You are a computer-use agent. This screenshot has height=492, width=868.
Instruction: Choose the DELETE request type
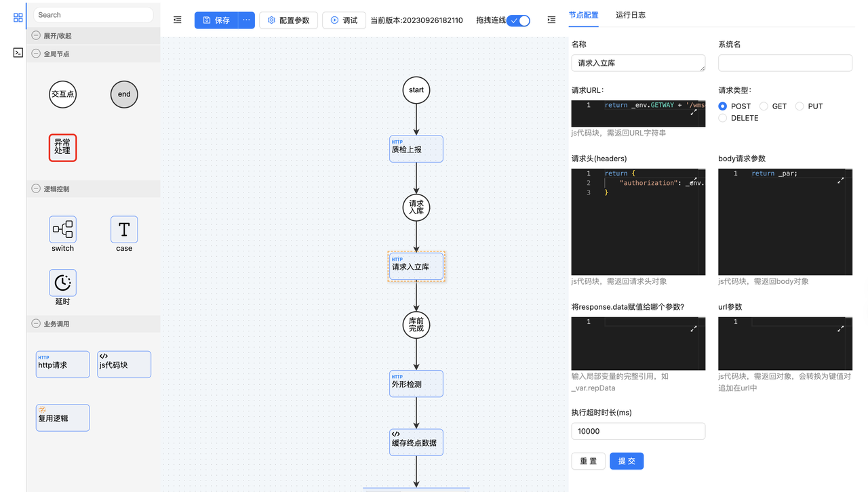pyautogui.click(x=723, y=118)
